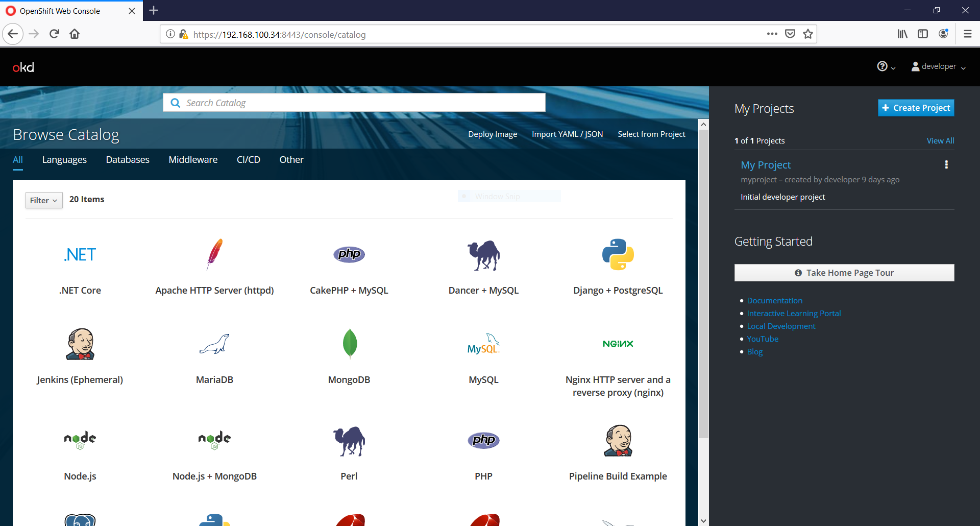Click the Firefox account avatar icon

coord(943,34)
